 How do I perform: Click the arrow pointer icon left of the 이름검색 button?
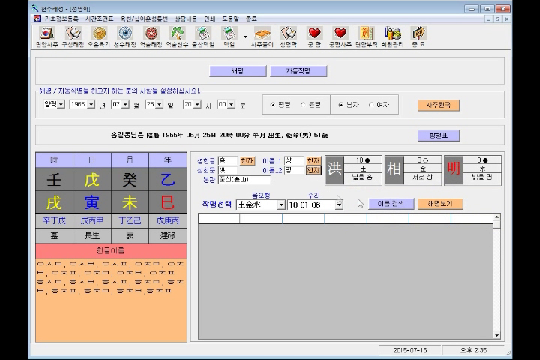pos(361,204)
